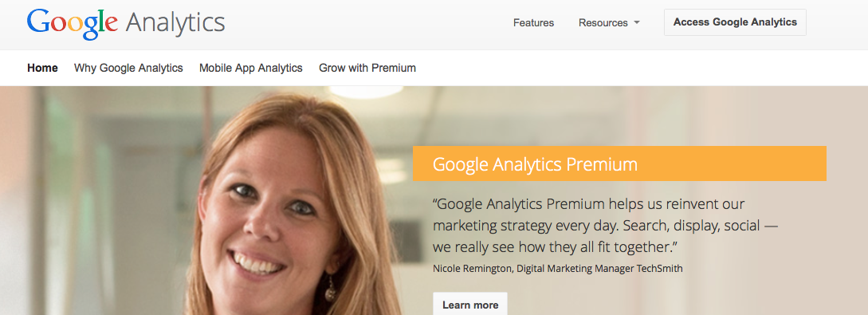Open the Features page
868x315 pixels.
click(533, 22)
